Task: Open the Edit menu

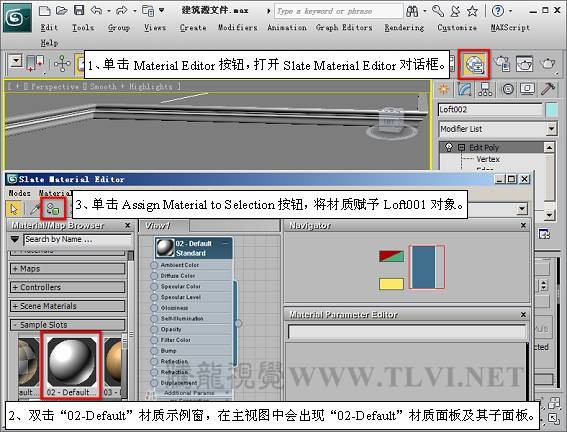Action: point(49,27)
